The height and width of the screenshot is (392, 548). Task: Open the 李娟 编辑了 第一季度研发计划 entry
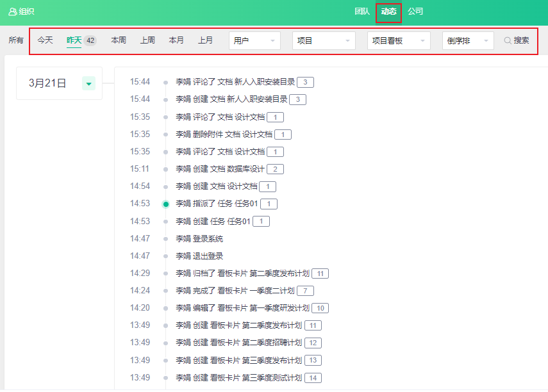[x=242, y=308]
